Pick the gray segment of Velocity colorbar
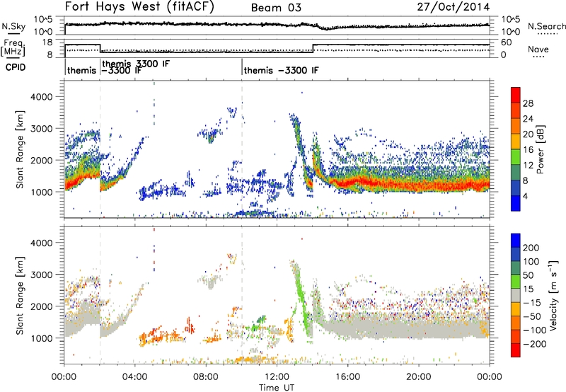The image size is (566, 392). 516,295
